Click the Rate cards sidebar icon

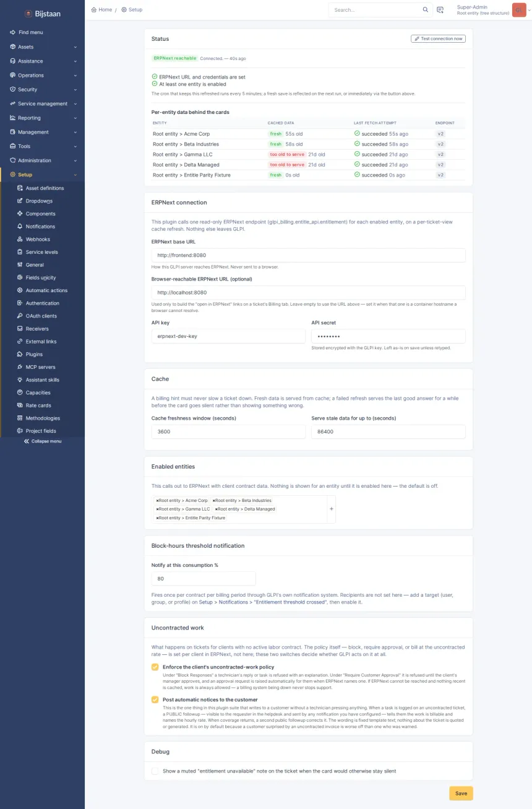[20, 405]
